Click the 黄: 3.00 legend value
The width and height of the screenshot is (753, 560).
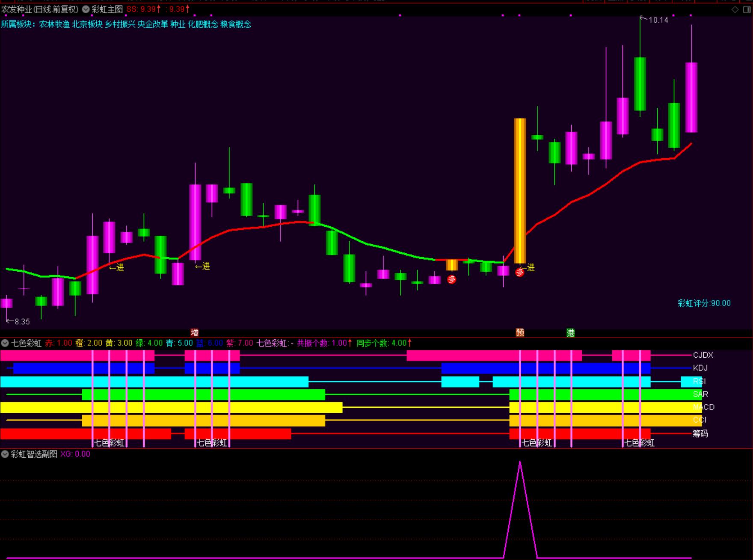tap(119, 343)
